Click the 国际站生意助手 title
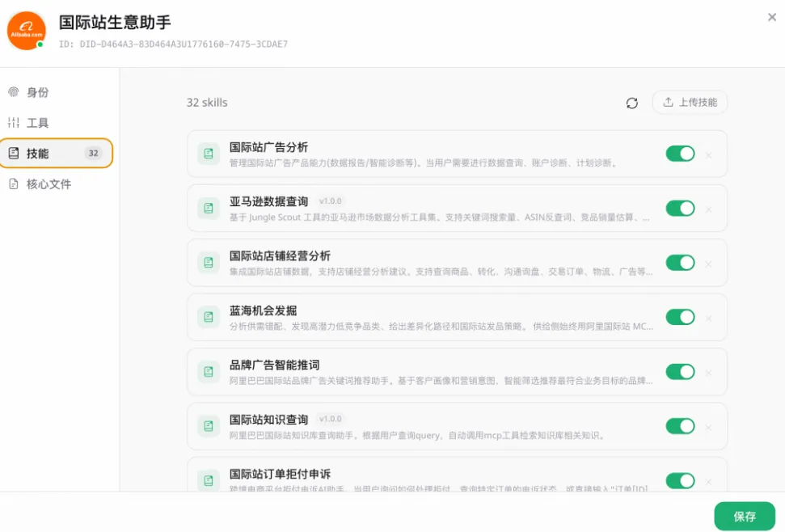Viewport: 785px width, 532px height. click(115, 23)
